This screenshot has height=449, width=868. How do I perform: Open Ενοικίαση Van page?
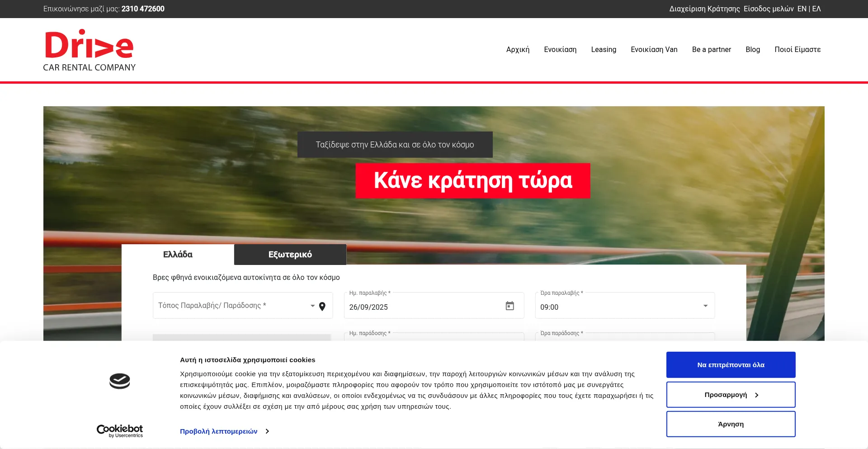[x=654, y=50]
